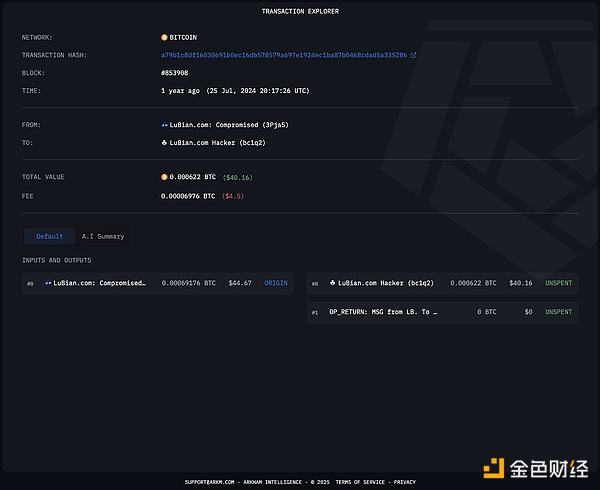Click the LuBian Compromised icon in From row
The image size is (600, 490).
pos(165,125)
